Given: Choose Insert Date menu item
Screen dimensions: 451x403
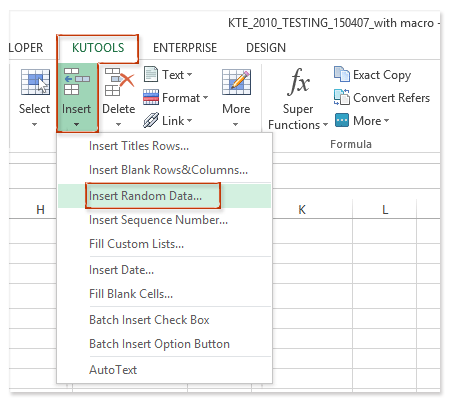Looking at the screenshot, I should tap(164, 270).
